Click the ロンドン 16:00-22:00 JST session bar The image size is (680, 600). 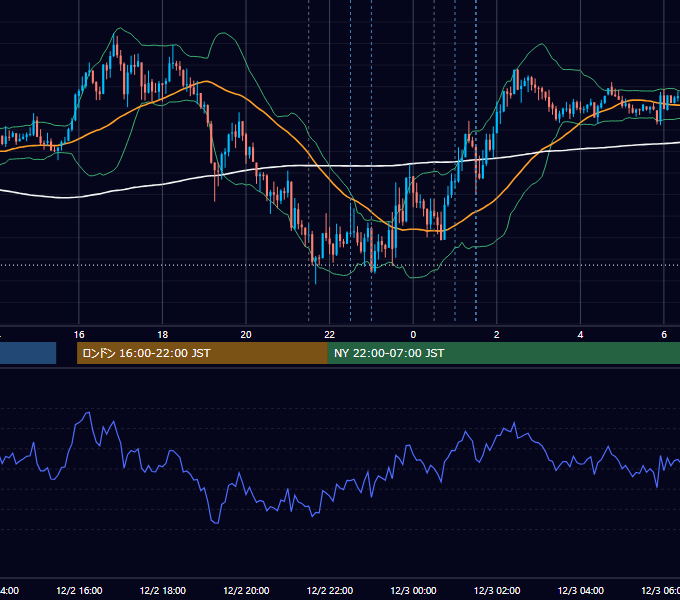pyautogui.click(x=202, y=353)
